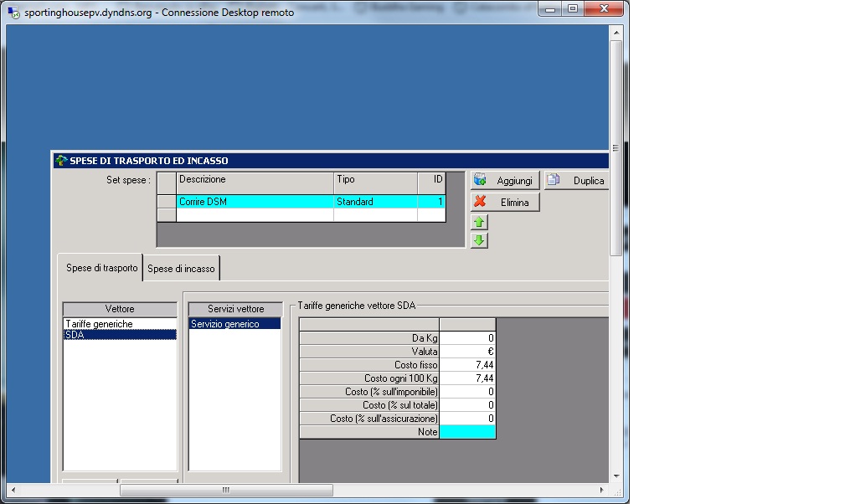Select the row header of Corrire DSM
Image resolution: width=850 pixels, height=504 pixels.
point(167,202)
